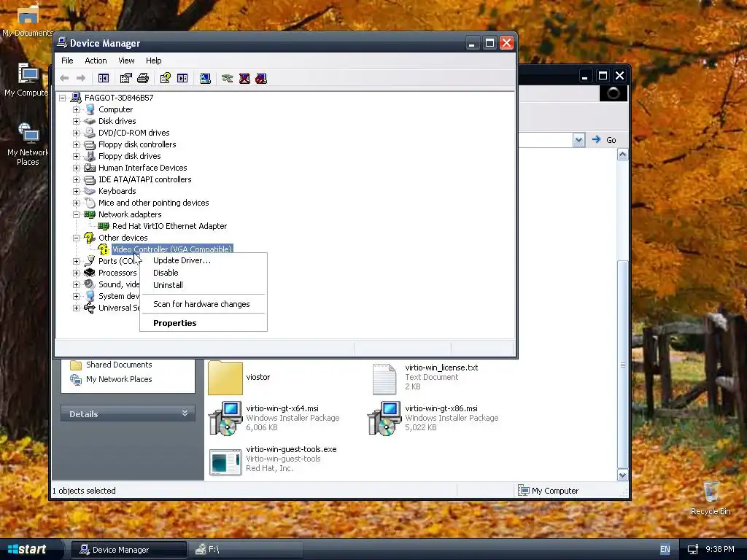Click Device Manager taskbar button
This screenshot has height=560, width=747.
128,550
